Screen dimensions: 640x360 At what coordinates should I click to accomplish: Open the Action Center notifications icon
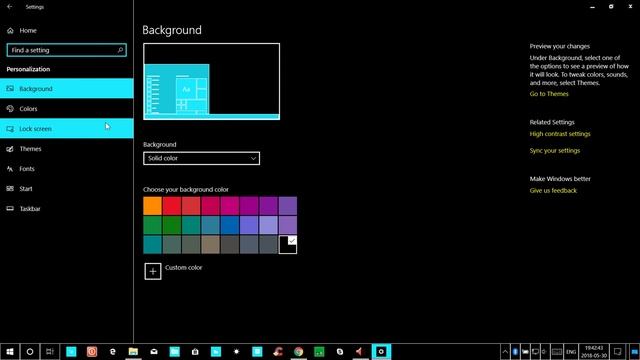pos(618,351)
